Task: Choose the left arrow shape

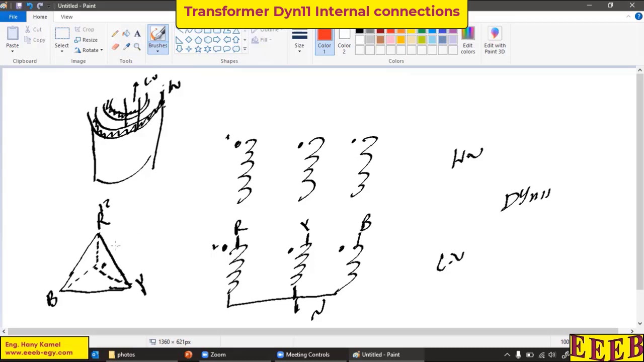Action: pos(227,40)
